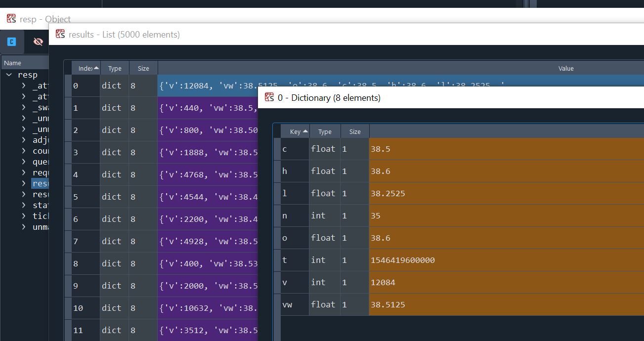Expand the sta tree node chevron

click(x=23, y=205)
